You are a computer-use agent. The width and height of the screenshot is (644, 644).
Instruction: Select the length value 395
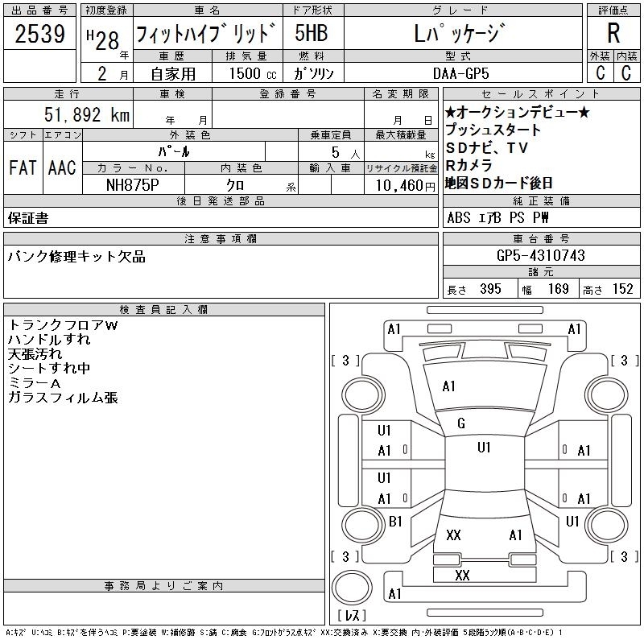pyautogui.click(x=490, y=289)
